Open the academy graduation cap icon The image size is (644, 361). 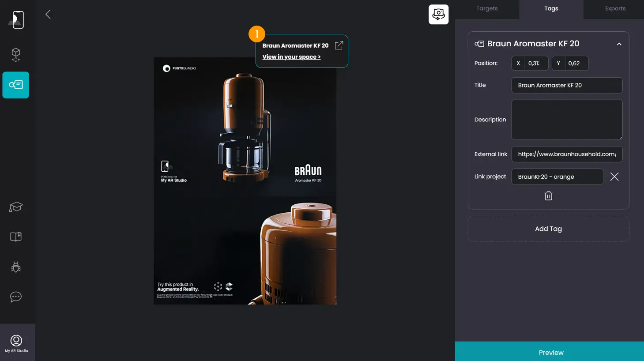16,207
